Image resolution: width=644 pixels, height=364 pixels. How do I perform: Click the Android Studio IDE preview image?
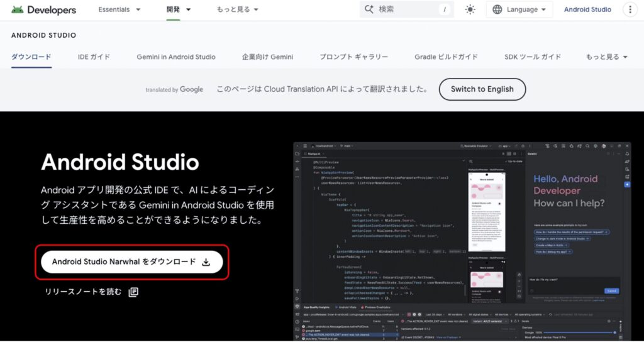pyautogui.click(x=462, y=241)
